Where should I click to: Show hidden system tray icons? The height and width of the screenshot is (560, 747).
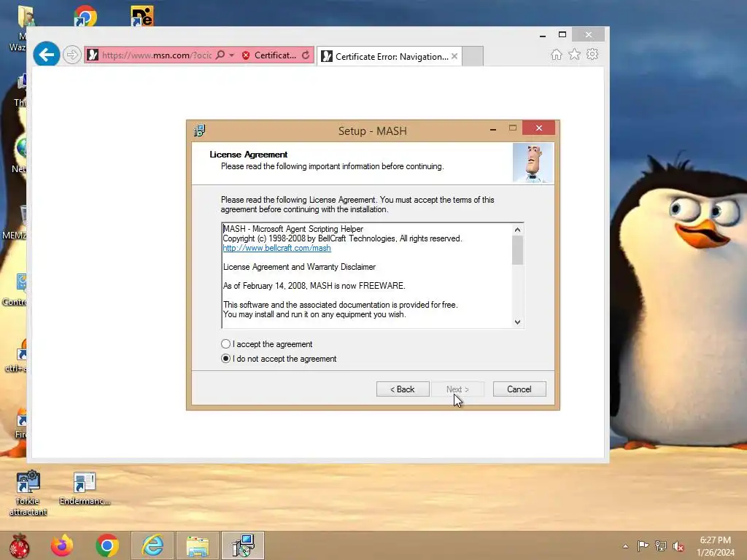pyautogui.click(x=625, y=546)
